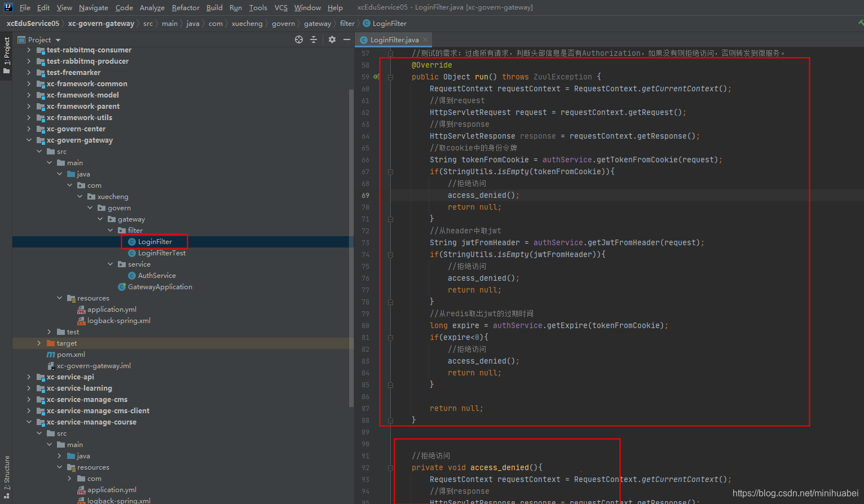Click line number 69 in gutter
The image size is (864, 504).
365,195
